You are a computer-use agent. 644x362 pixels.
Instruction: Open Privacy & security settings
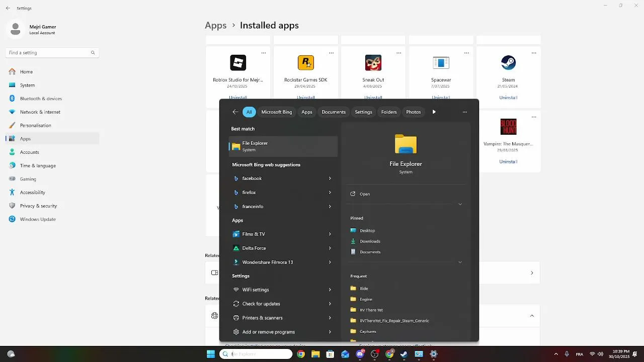point(52,206)
